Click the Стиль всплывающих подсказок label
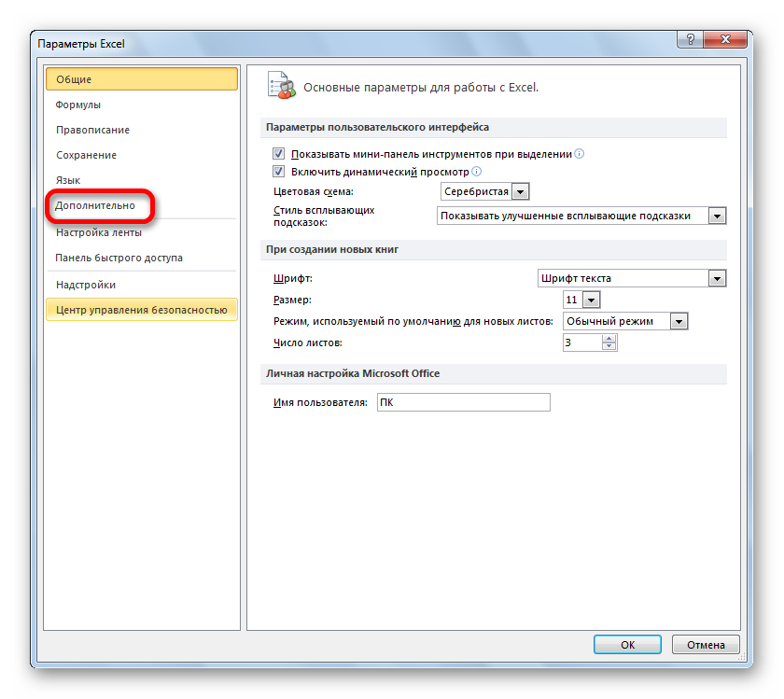Screen dimensions: 784x699 click(324, 216)
